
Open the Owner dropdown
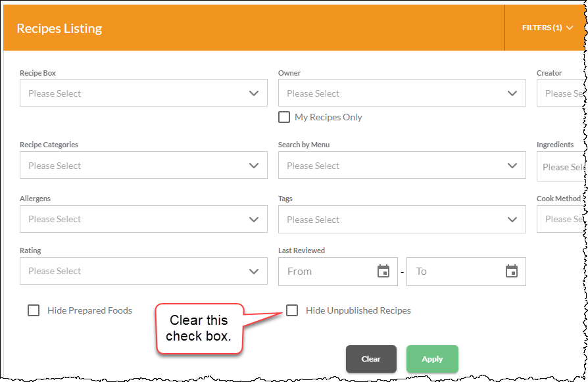tap(402, 93)
